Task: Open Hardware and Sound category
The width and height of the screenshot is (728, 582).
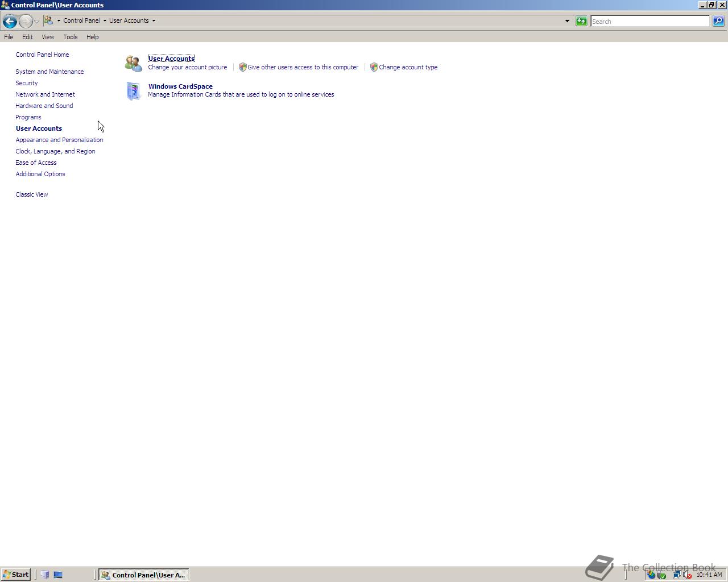Action: click(44, 106)
